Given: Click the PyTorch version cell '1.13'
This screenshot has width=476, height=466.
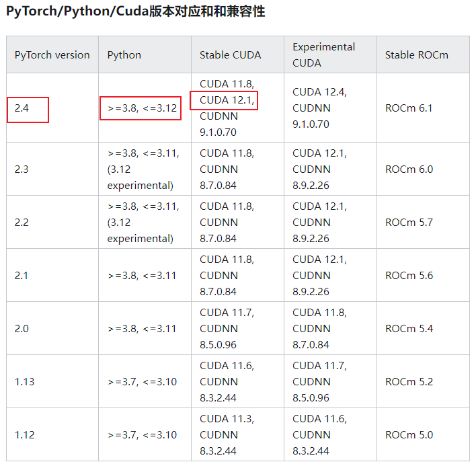Looking at the screenshot, I should point(52,381).
